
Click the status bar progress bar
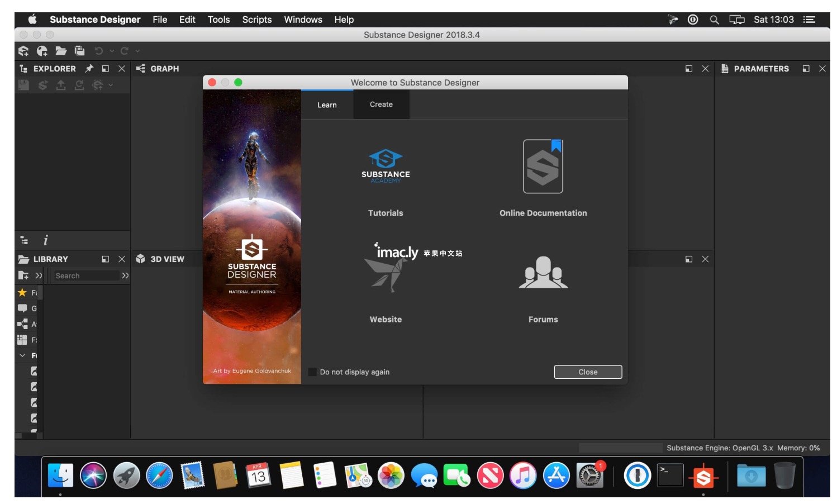click(x=620, y=448)
